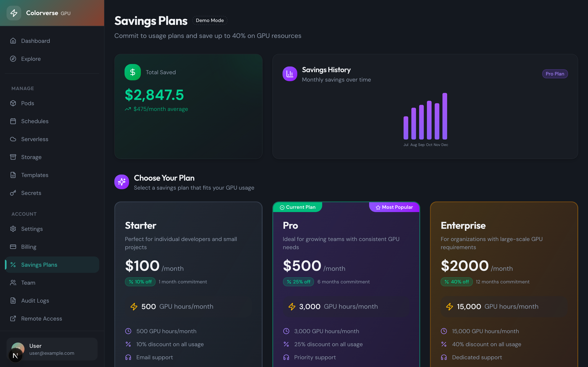
Task: Open Settings with the gear icon
Action: click(13, 229)
